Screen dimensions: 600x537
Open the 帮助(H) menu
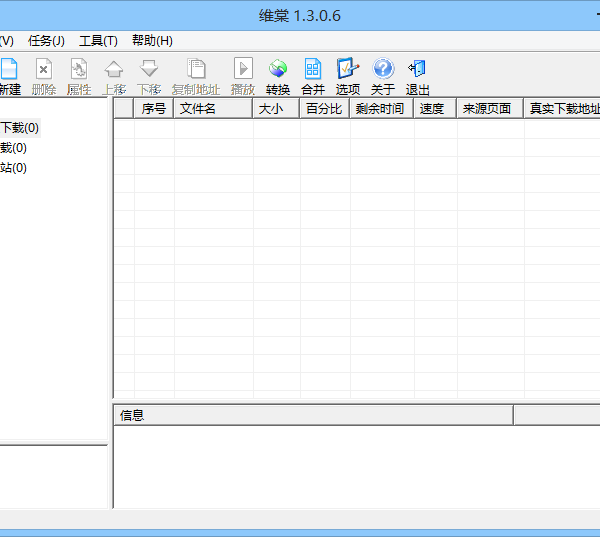152,41
